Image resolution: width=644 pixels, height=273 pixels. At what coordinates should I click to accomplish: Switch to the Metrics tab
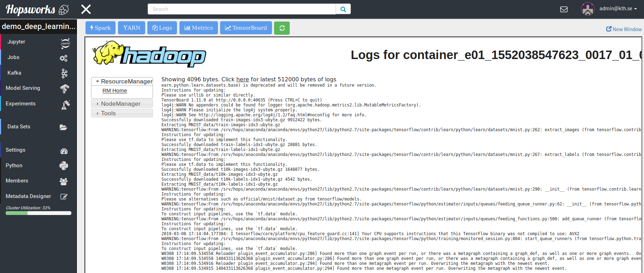(x=199, y=28)
